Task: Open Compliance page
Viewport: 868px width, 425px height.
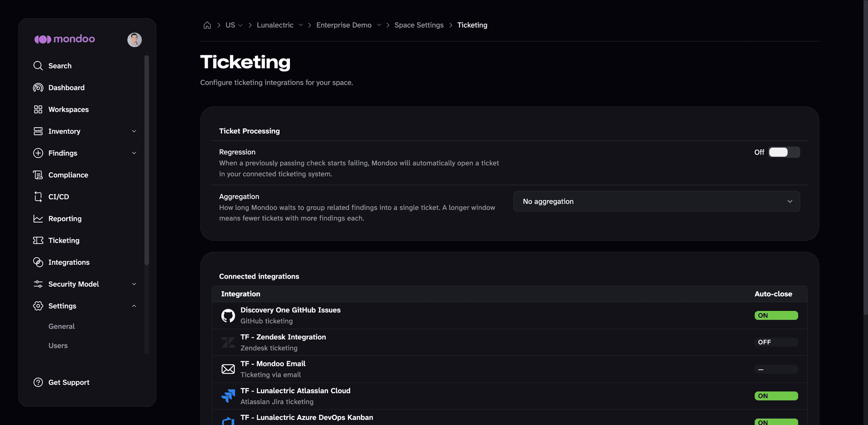Action: point(68,175)
